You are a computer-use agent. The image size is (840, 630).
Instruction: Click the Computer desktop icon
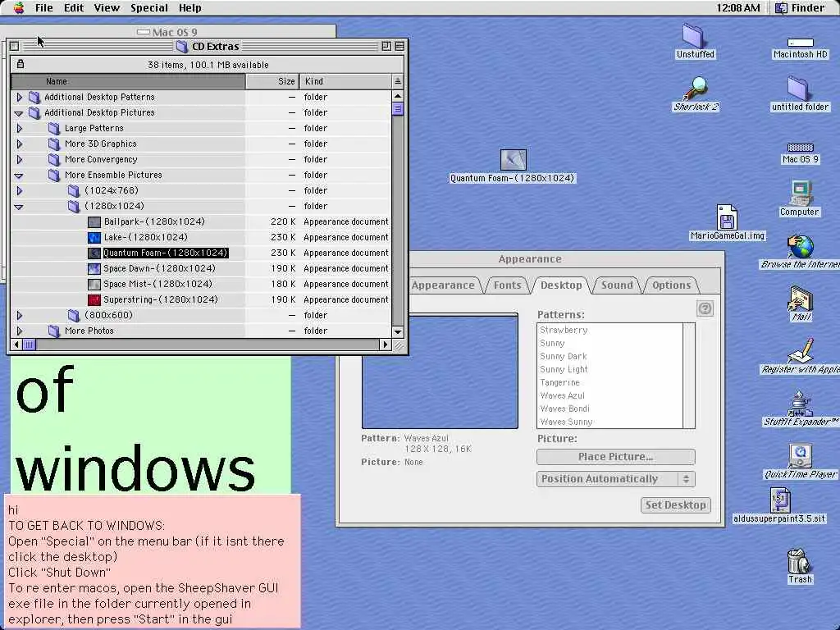point(801,194)
